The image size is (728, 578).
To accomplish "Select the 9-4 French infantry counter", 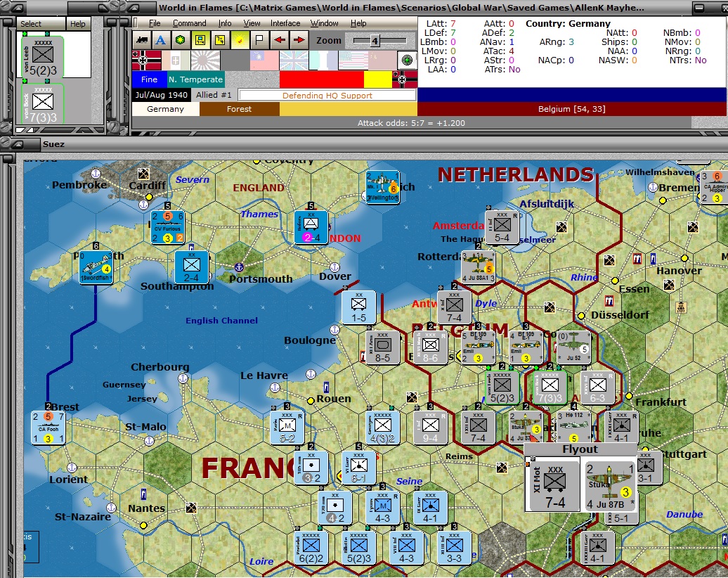I will [x=430, y=428].
